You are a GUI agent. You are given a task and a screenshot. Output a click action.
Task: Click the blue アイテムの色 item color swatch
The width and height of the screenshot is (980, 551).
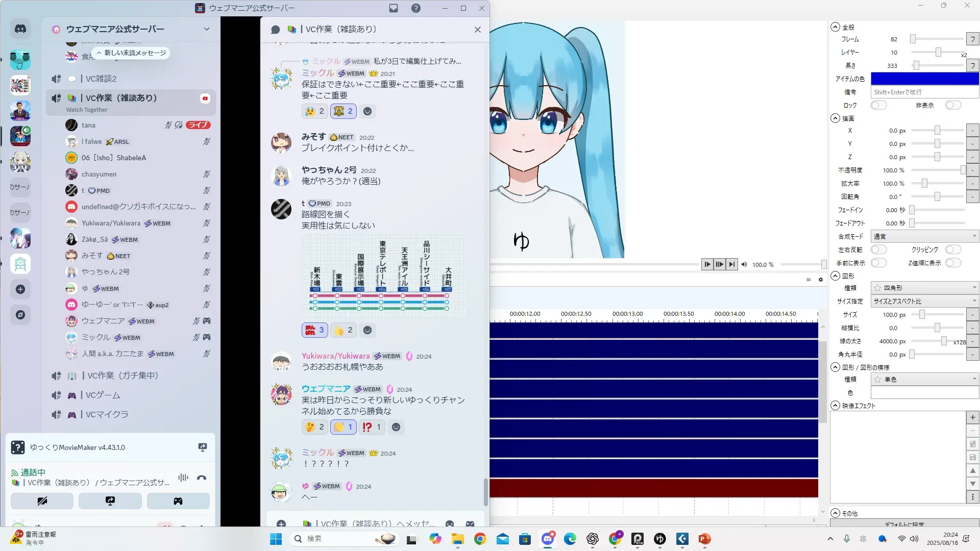924,79
